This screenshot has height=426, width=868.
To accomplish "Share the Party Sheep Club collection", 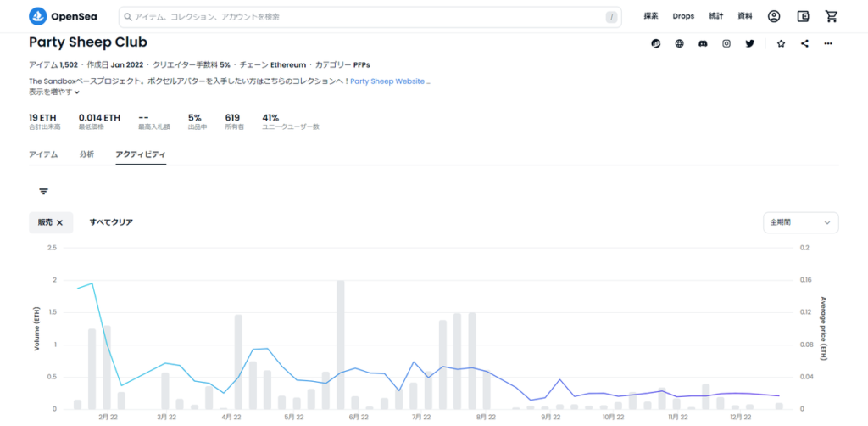I will [x=804, y=43].
